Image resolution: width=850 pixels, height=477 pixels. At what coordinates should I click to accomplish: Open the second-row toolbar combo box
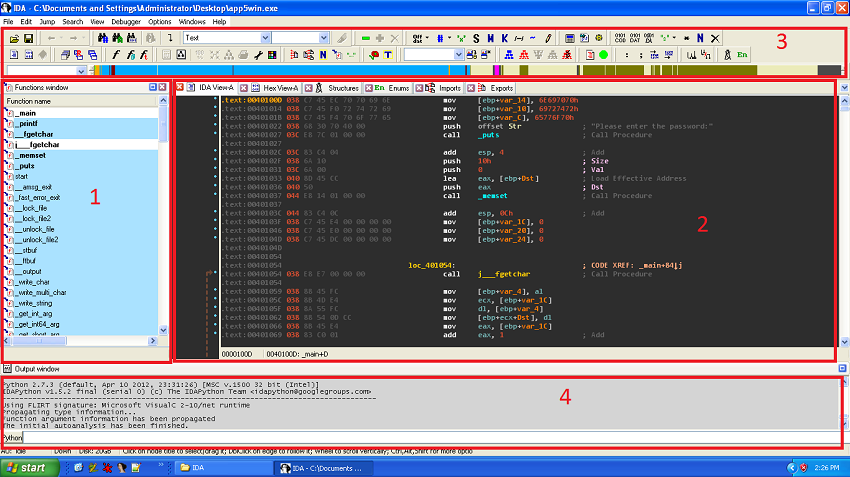(x=458, y=55)
